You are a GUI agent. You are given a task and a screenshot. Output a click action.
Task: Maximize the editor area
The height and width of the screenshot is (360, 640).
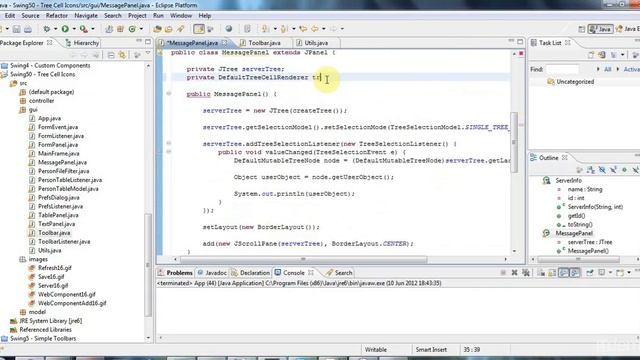[520, 42]
